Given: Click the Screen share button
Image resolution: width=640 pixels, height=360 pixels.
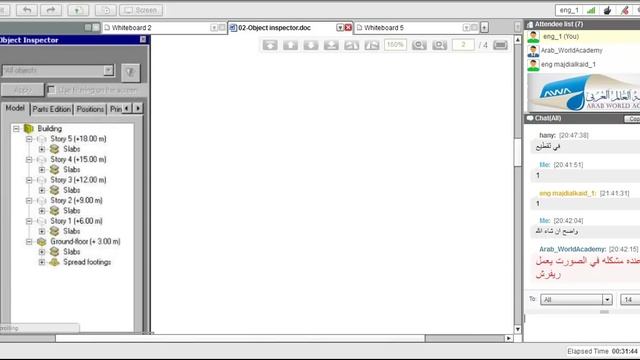Looking at the screenshot, I should tap(141, 10).
